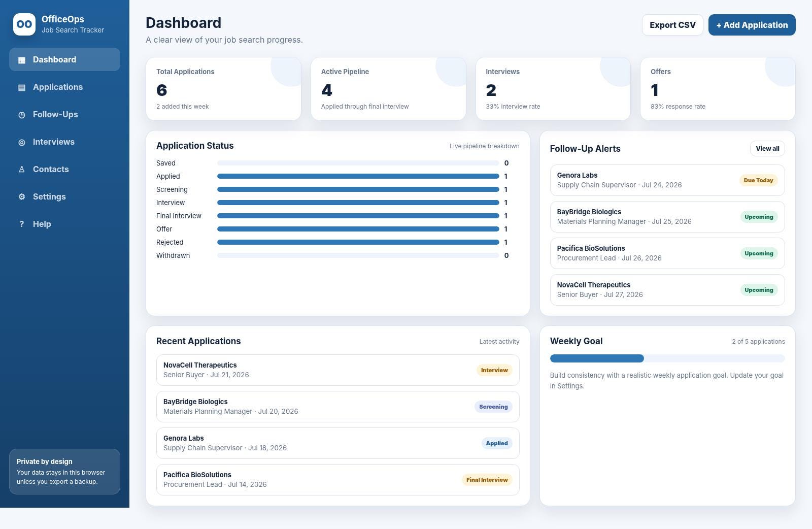Click the Settings gear icon
812x529 pixels.
(22, 197)
